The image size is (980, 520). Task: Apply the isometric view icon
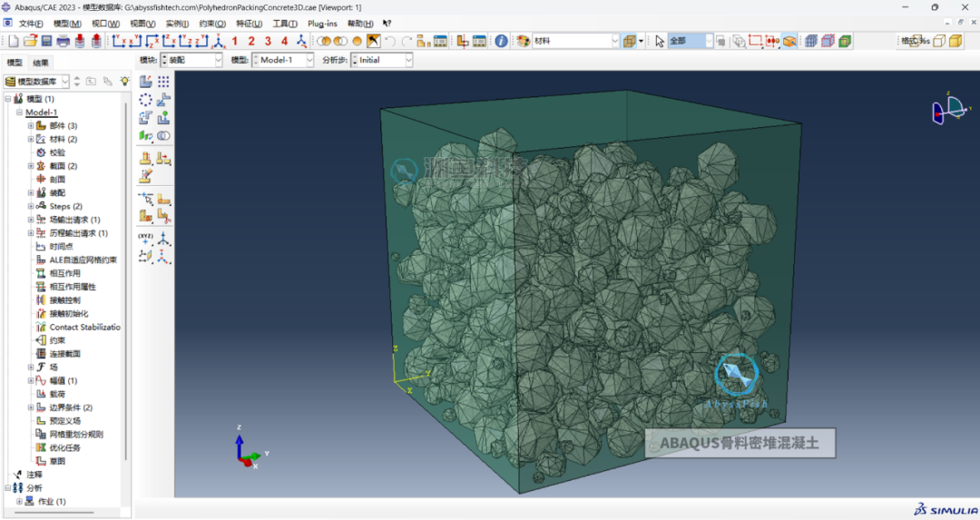[x=218, y=41]
